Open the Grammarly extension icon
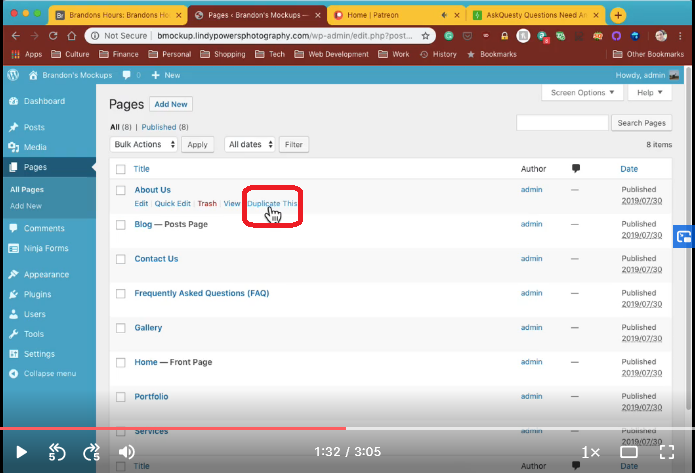The width and height of the screenshot is (695, 473). point(449,36)
